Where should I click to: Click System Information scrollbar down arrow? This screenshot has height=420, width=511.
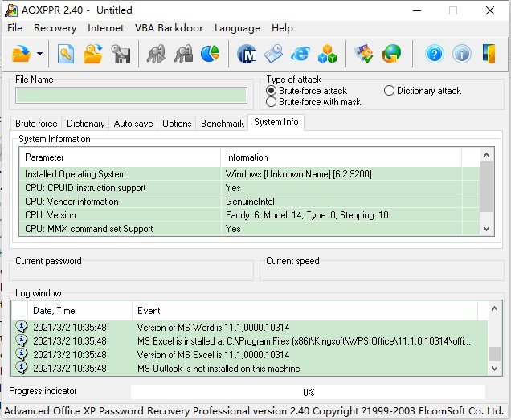coord(487,229)
